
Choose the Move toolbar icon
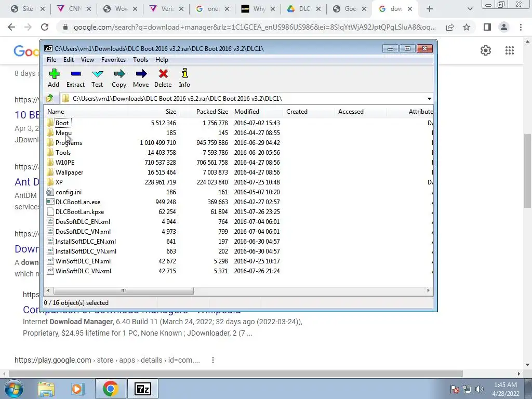point(141,74)
